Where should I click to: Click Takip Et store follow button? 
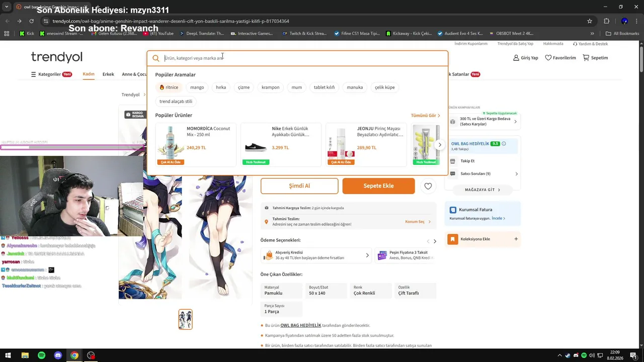tap(467, 161)
